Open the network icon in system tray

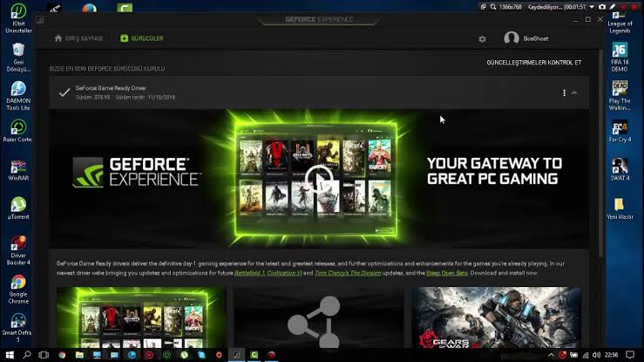586,355
